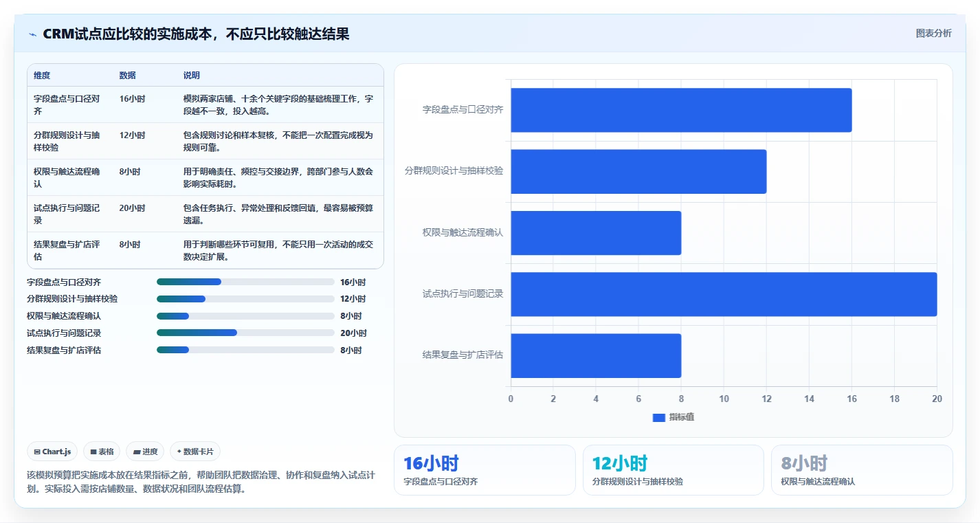
Task: Select the 进度 tag
Action: (x=145, y=452)
